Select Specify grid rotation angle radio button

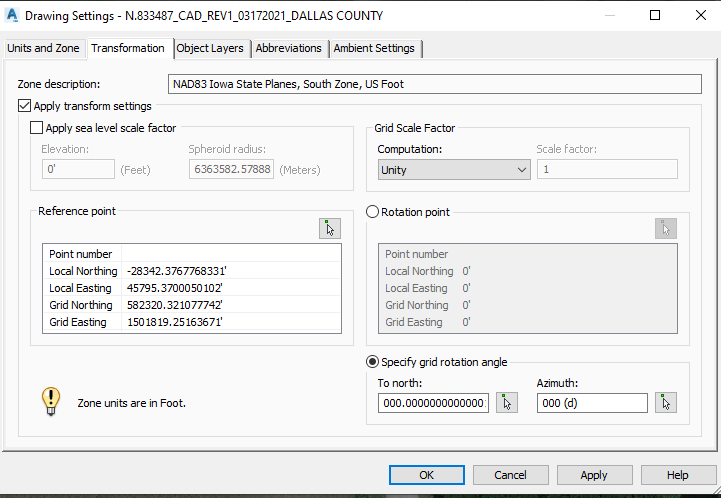click(372, 362)
